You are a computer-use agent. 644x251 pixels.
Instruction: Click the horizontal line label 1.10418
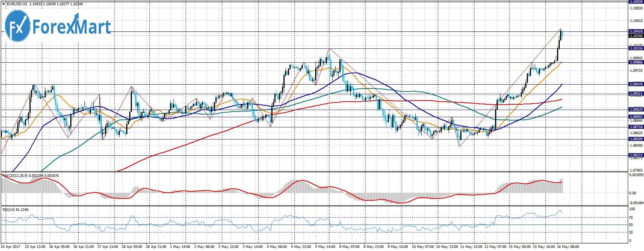coord(636,31)
